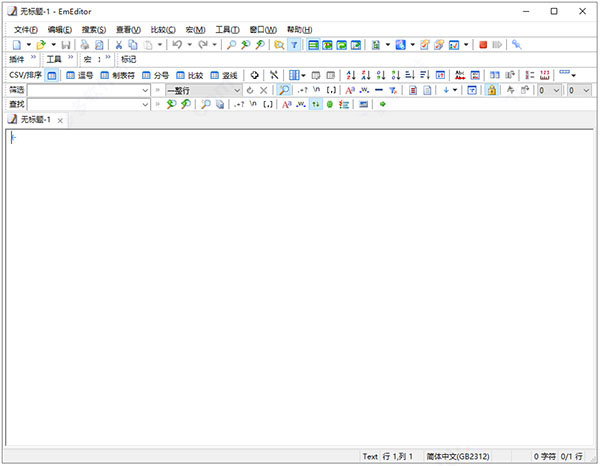Image resolution: width=600 pixels, height=466 pixels.
Task: Open Print Preview icon
Action: tap(99, 45)
